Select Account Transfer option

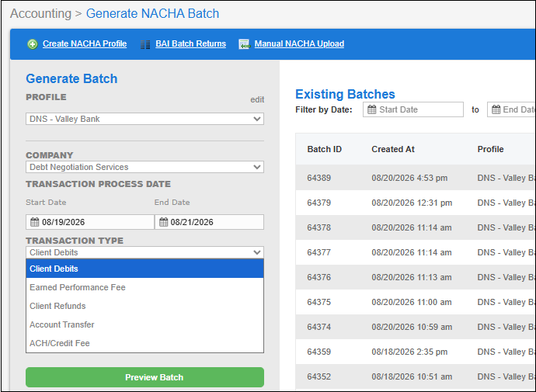[x=144, y=324]
